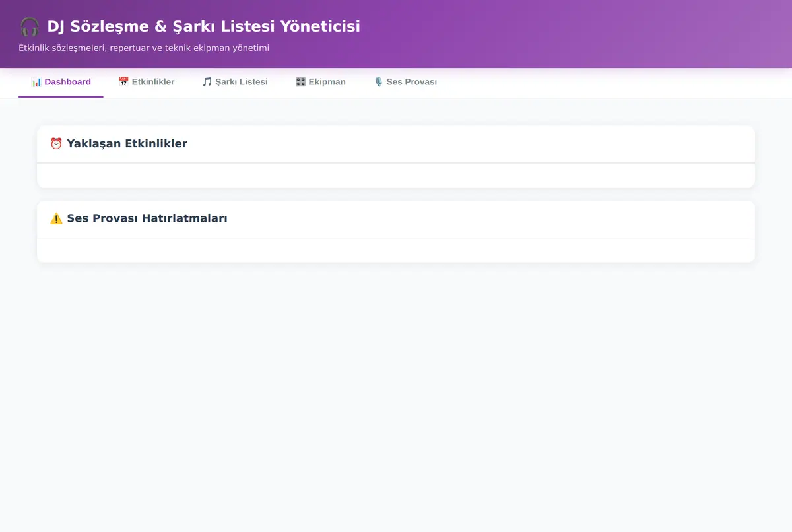Open the Şarkı Listesi tab
This screenshot has height=532, width=792.
pyautogui.click(x=235, y=82)
